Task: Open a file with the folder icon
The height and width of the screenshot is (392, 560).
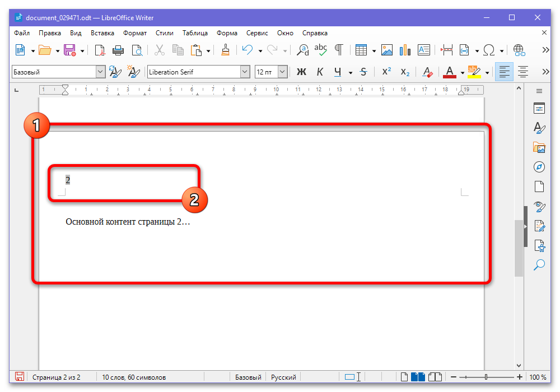Action: pos(45,50)
